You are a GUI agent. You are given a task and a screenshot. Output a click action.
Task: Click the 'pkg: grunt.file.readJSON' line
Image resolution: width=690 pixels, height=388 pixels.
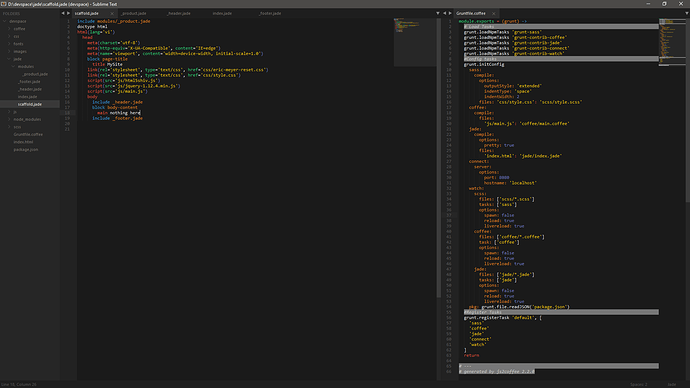(x=519, y=307)
